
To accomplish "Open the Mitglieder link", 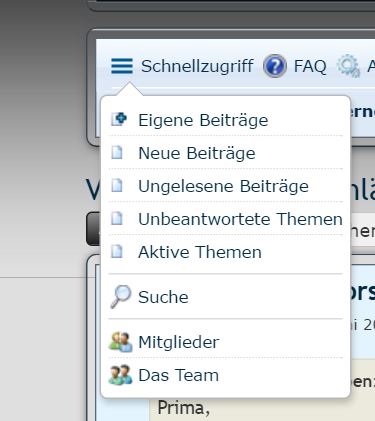I will point(179,342).
